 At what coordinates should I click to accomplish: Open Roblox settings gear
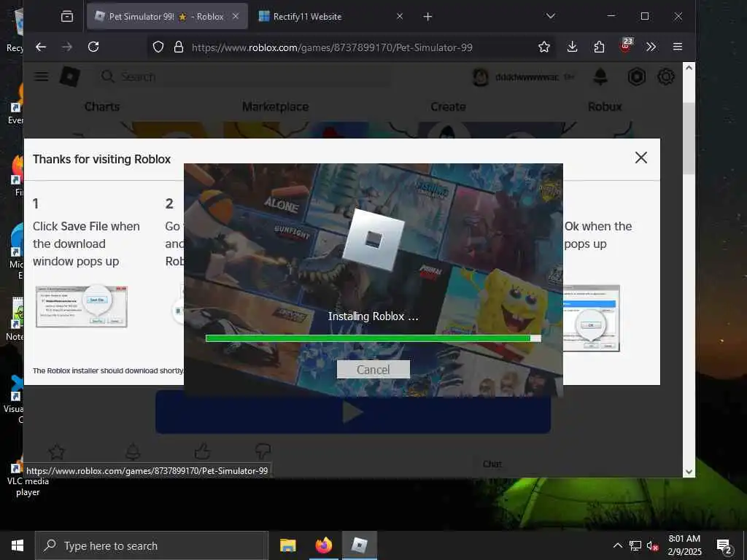click(x=665, y=77)
